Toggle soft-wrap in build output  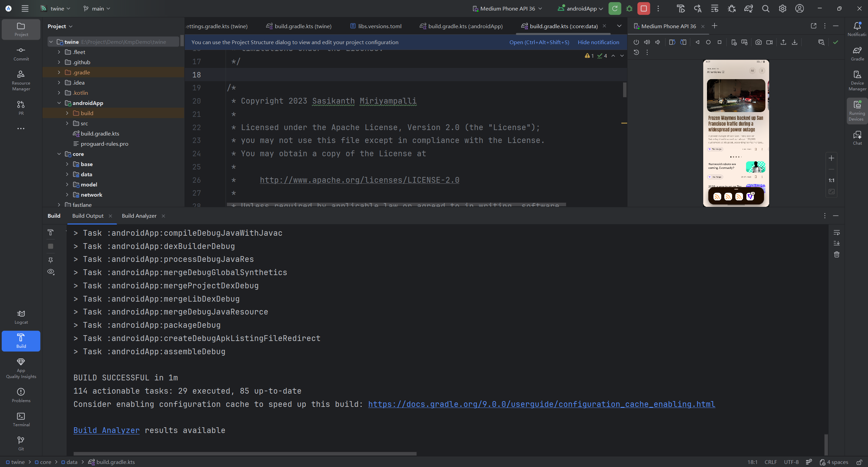coord(836,233)
